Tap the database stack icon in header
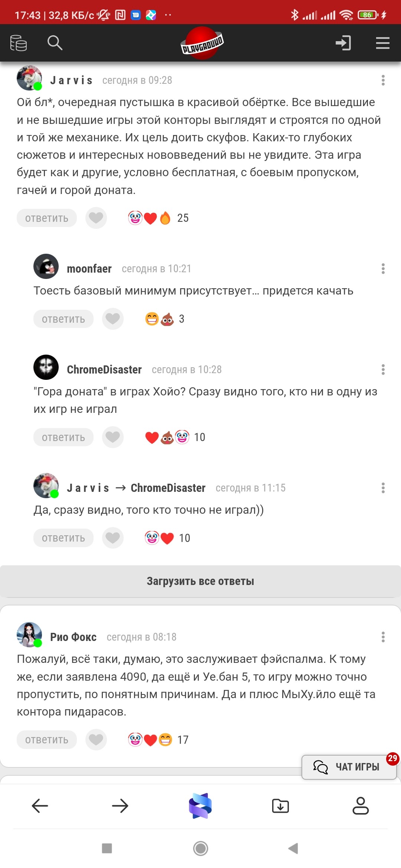The height and width of the screenshot is (868, 401). 19,43
